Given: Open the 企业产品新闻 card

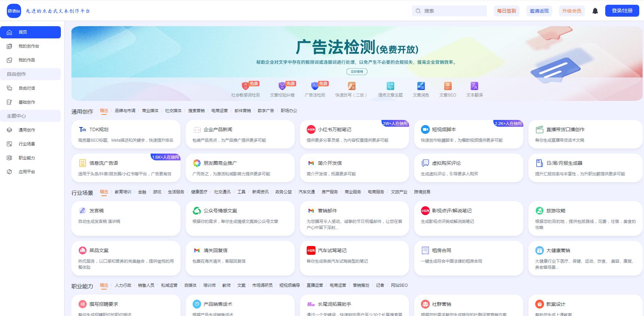Looking at the screenshot, I should point(240,134).
